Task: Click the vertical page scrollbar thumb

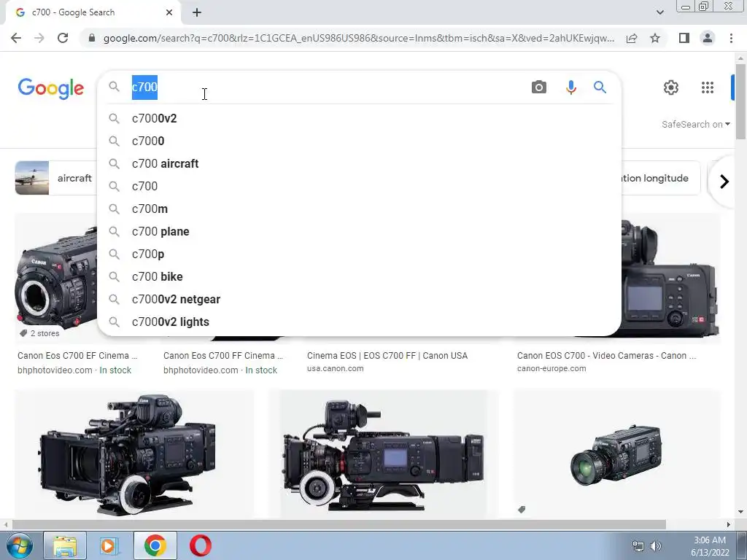Action: 740,101
